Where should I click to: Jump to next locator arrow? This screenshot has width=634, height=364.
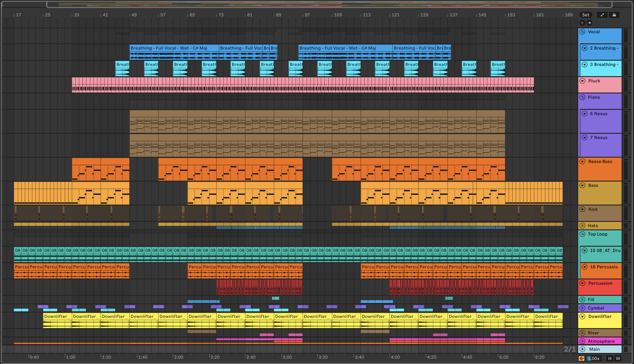tap(589, 23)
